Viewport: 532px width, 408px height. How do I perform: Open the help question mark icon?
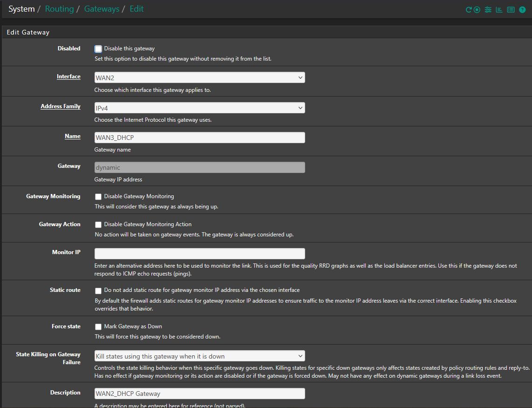(522, 10)
